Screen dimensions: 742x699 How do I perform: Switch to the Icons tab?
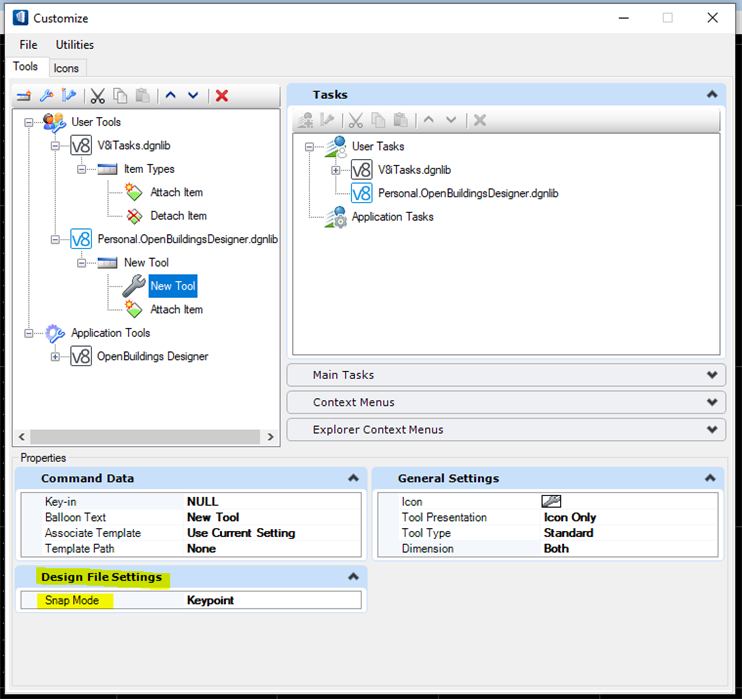click(66, 68)
